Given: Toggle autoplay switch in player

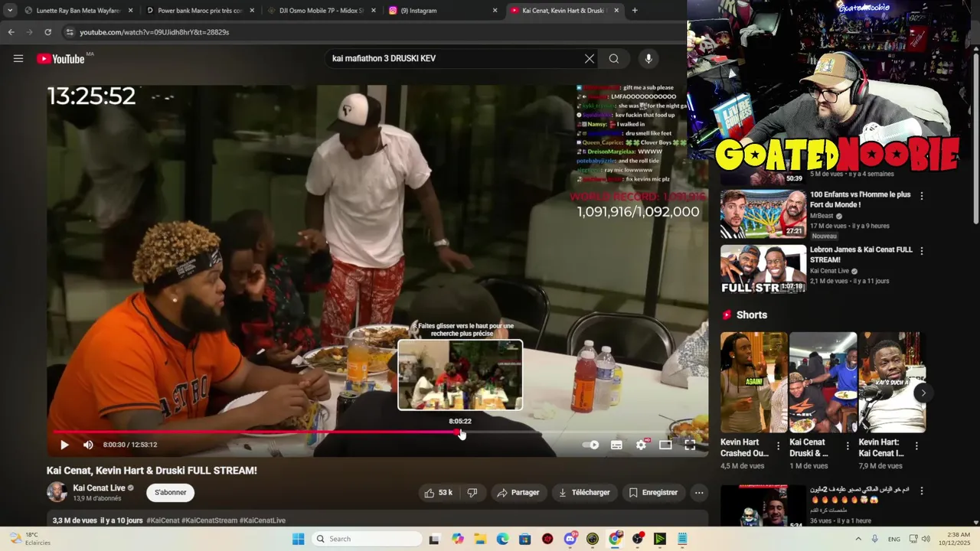Looking at the screenshot, I should tap(591, 445).
